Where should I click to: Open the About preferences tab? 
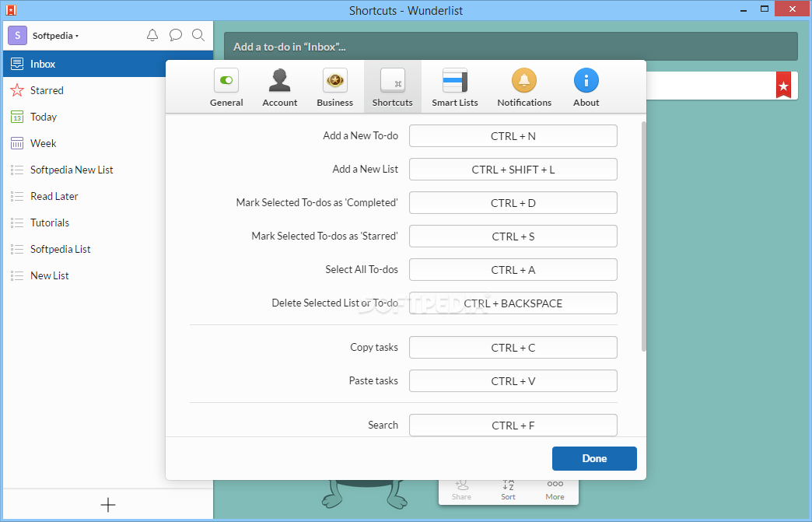(586, 87)
